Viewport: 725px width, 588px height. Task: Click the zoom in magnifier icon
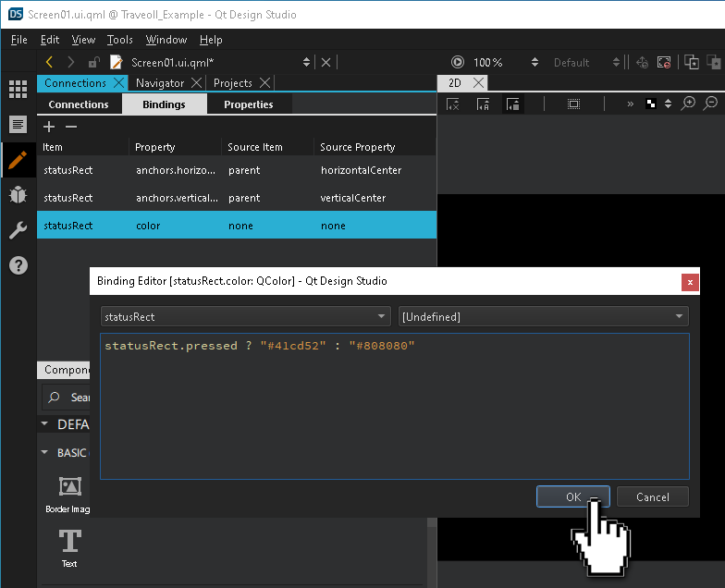[x=688, y=104]
